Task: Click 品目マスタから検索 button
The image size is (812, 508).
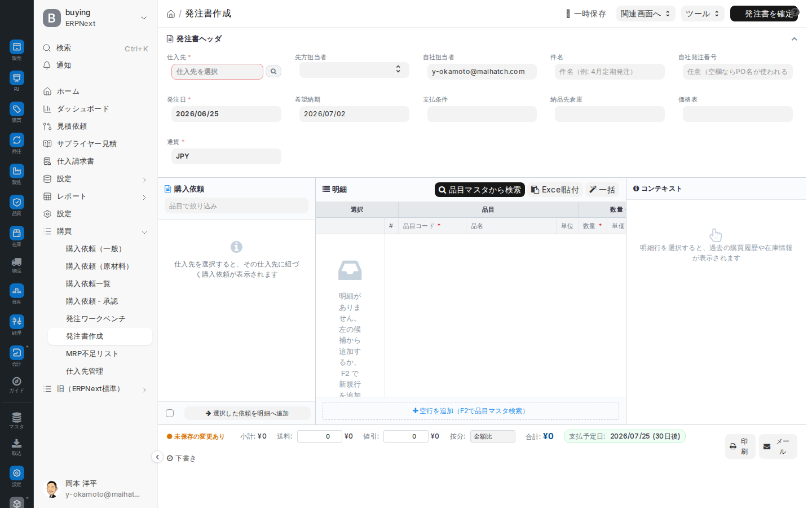Action: pyautogui.click(x=480, y=190)
